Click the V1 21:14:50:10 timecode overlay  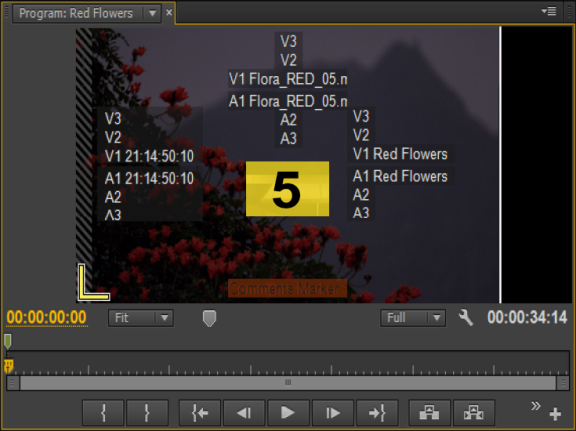tap(149, 157)
